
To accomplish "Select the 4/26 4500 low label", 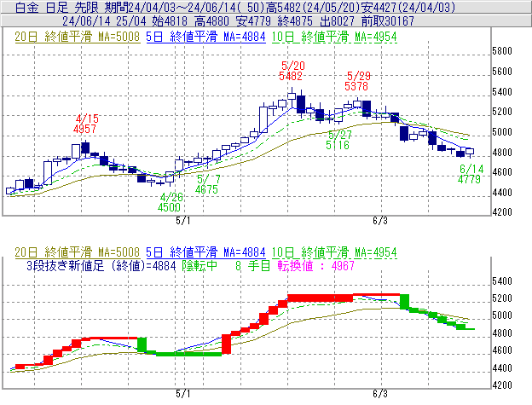I will (x=170, y=202).
